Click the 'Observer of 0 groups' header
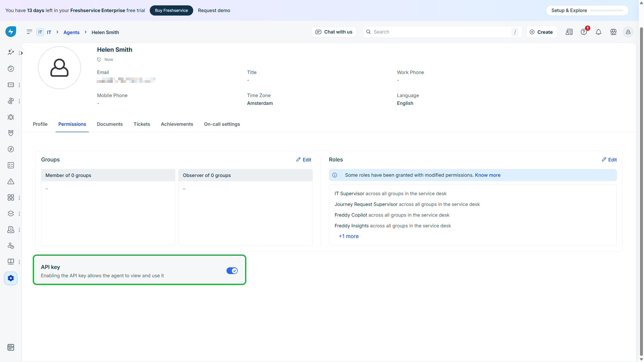Viewport: 644px width, 362px height. tap(245, 175)
